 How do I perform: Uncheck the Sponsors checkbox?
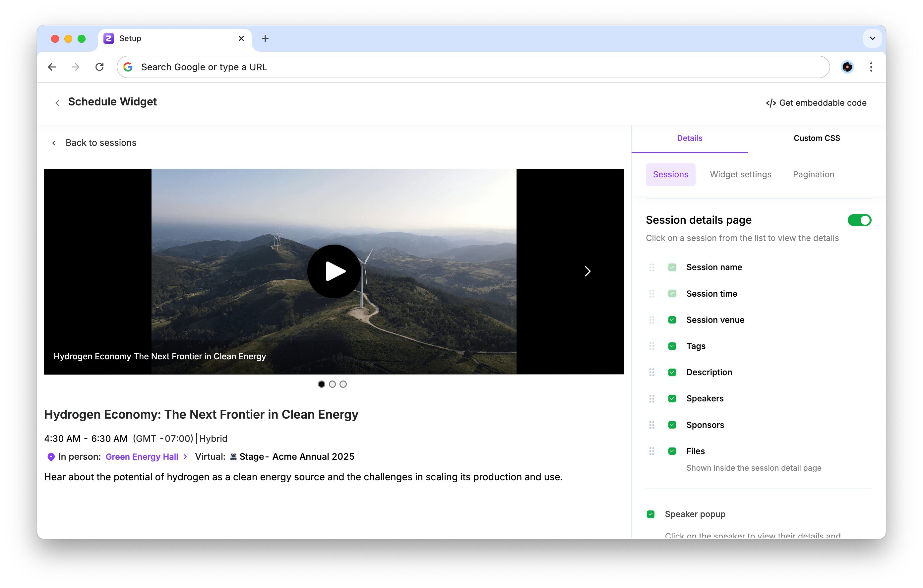(672, 425)
